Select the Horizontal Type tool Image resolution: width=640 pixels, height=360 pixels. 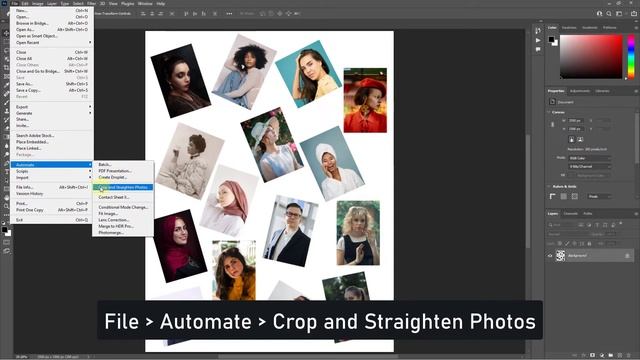tap(7, 172)
